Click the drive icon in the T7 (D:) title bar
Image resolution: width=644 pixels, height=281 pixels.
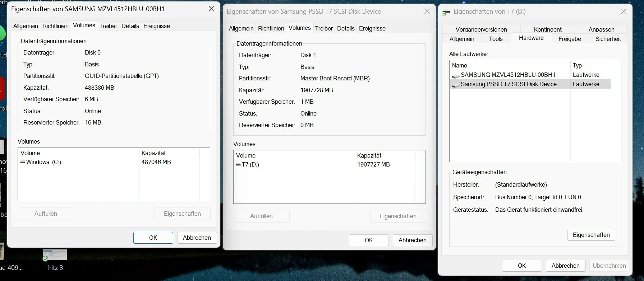point(446,12)
